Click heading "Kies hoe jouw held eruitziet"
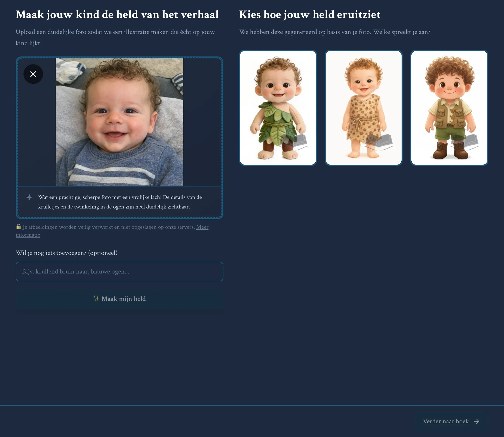504x437 pixels. tap(309, 15)
